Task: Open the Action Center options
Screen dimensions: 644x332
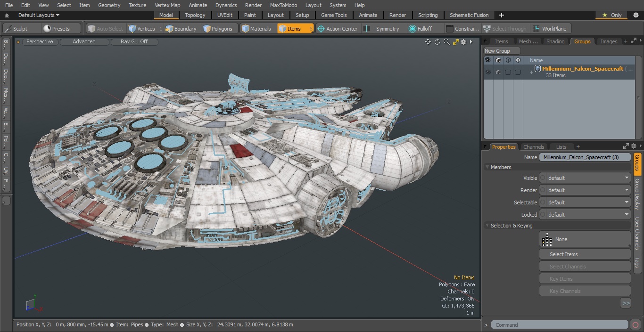Action: [338, 29]
